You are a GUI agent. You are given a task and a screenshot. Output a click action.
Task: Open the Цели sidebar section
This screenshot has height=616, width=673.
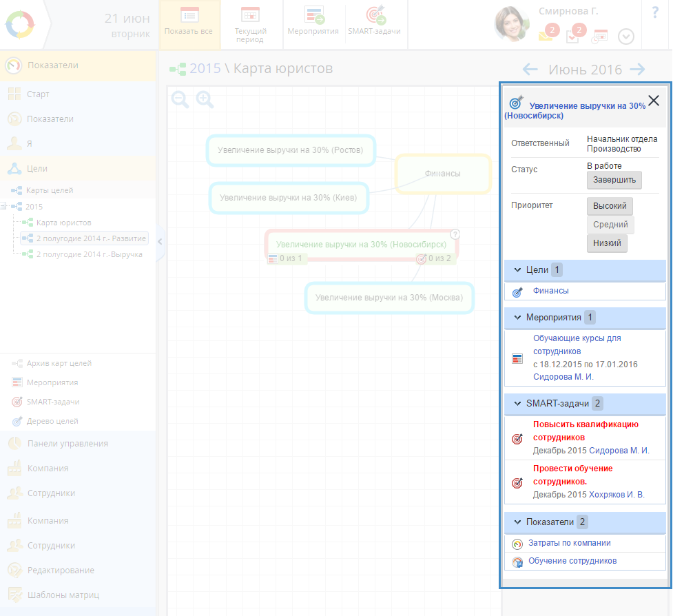coord(78,169)
